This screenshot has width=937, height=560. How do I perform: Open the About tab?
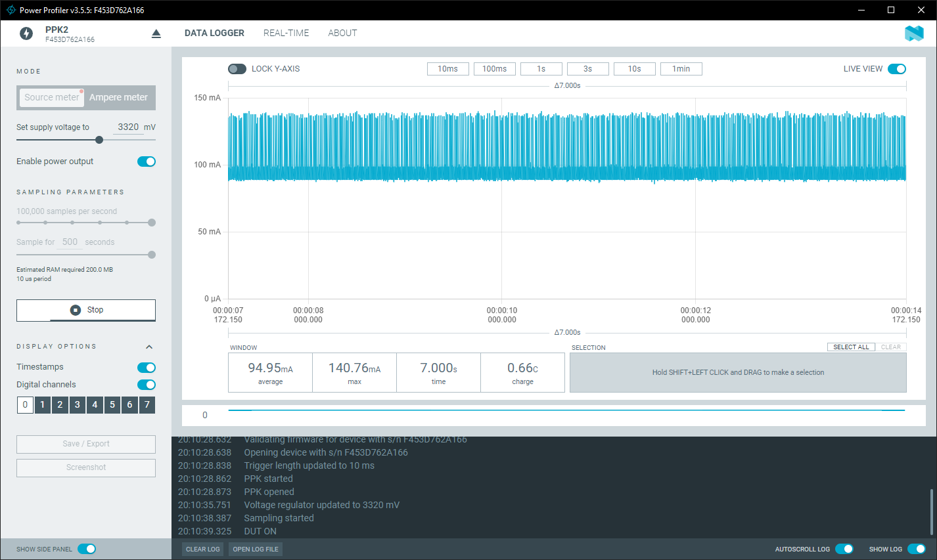(342, 33)
